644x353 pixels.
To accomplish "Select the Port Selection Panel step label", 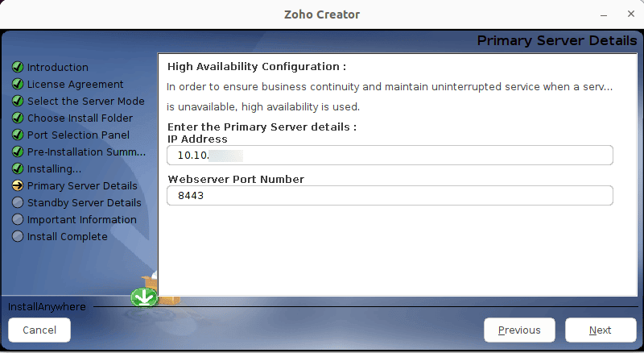I will tap(78, 135).
